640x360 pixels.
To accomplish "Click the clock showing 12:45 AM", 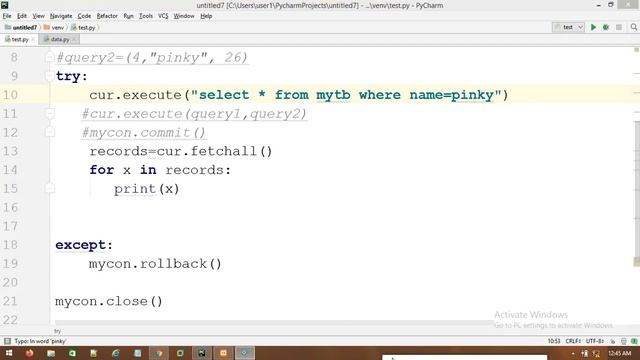I will click(620, 353).
